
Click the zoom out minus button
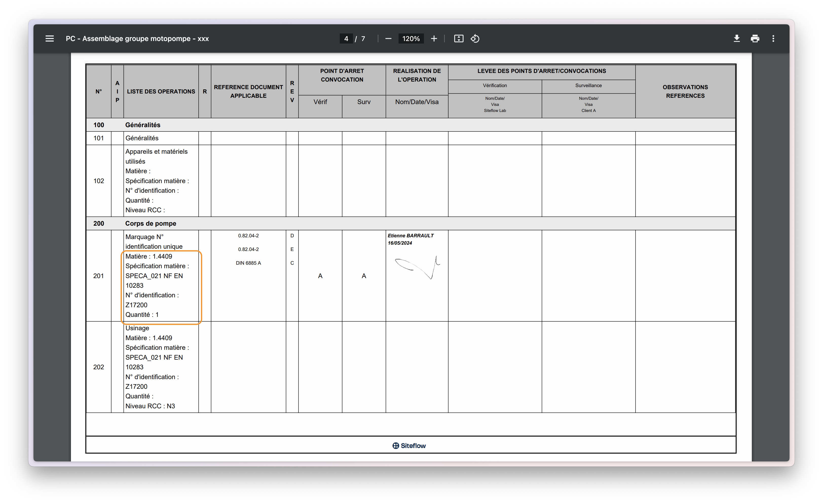(x=388, y=39)
